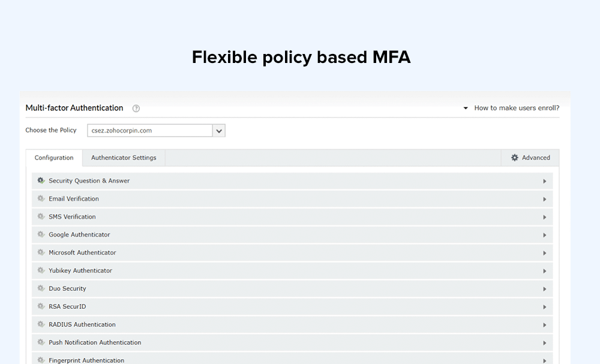Image resolution: width=600 pixels, height=364 pixels.
Task: Click the Duo Security gear icon
Action: click(x=41, y=288)
